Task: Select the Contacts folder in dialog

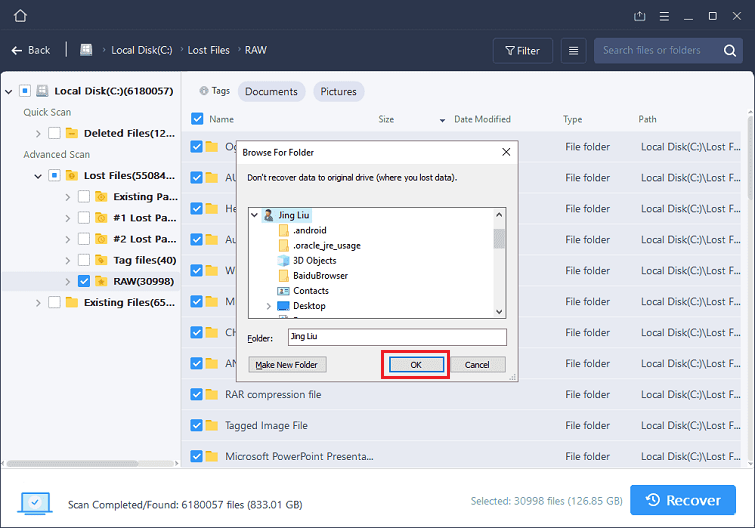Action: point(310,290)
